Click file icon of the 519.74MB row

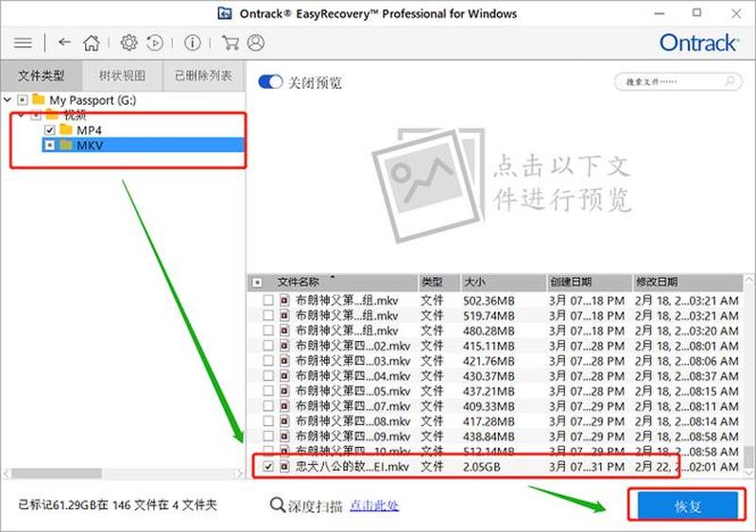[x=284, y=316]
